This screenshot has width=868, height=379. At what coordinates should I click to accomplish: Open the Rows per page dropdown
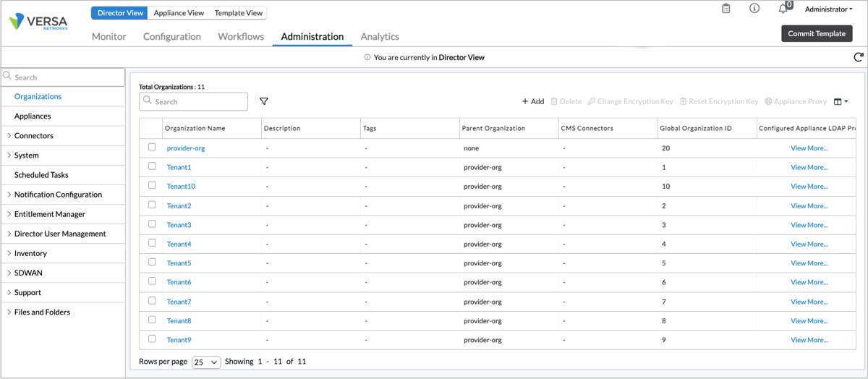[205, 362]
